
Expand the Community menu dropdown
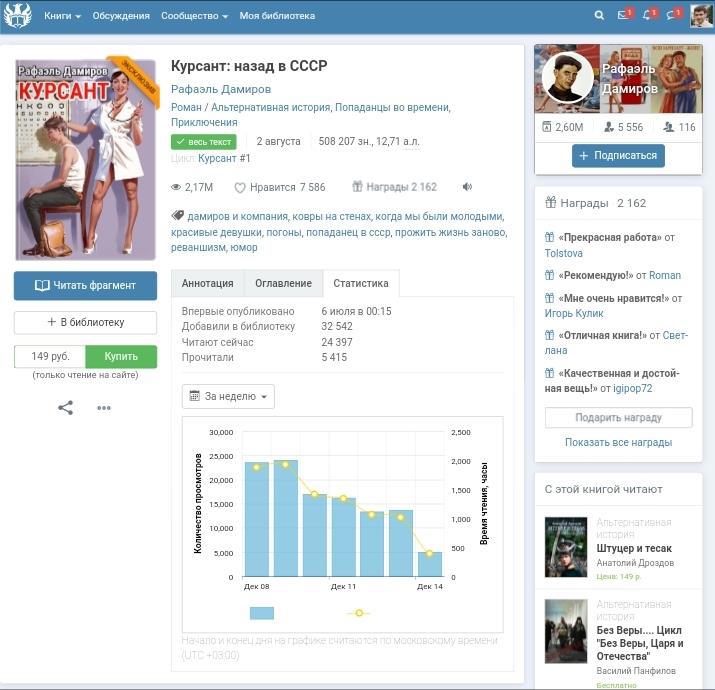[x=194, y=16]
